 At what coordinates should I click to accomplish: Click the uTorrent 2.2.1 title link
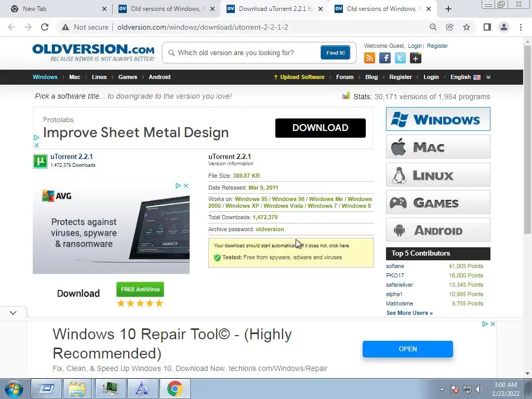[x=72, y=157]
